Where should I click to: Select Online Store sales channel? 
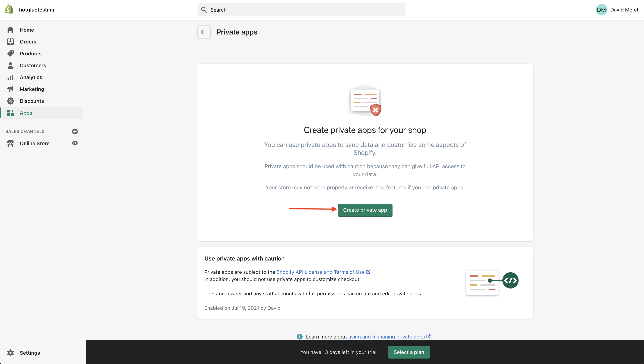(x=35, y=143)
